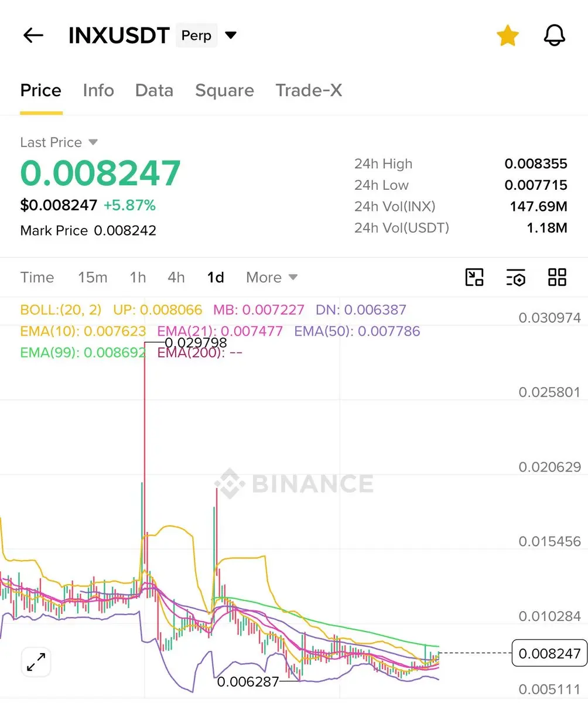Click the large 0.008247 last price
The image size is (588, 703).
coord(101,173)
